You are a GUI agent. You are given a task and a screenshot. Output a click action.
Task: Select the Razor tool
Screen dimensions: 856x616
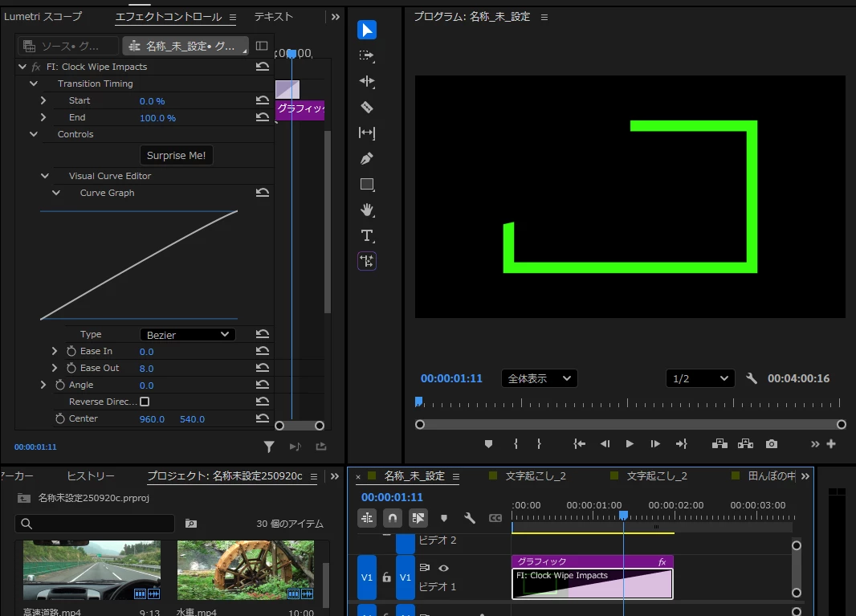pos(367,107)
